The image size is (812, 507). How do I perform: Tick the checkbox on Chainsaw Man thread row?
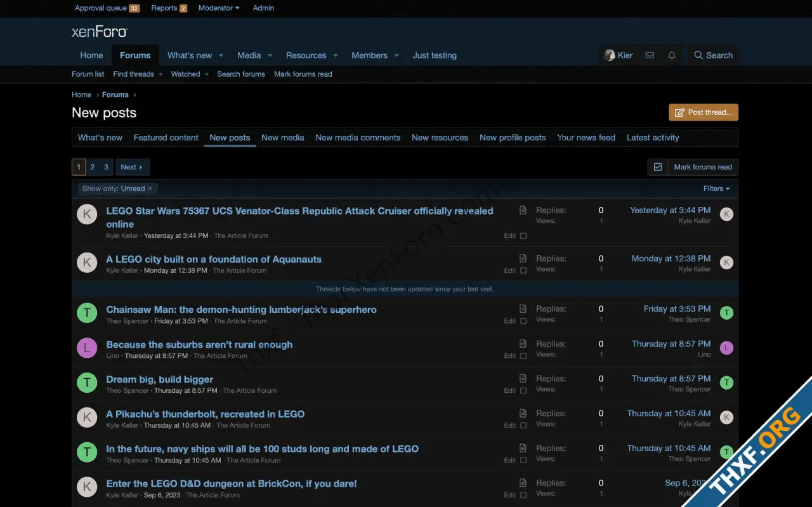pyautogui.click(x=523, y=321)
